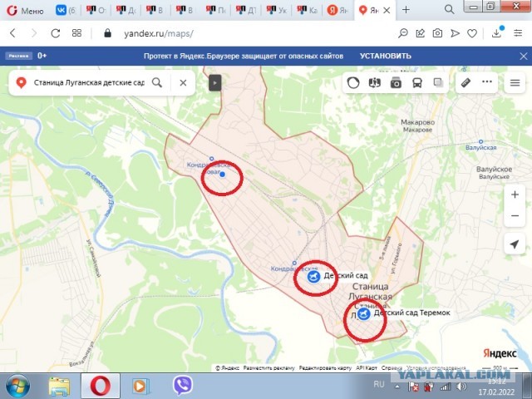Go back to previous page

(13, 33)
